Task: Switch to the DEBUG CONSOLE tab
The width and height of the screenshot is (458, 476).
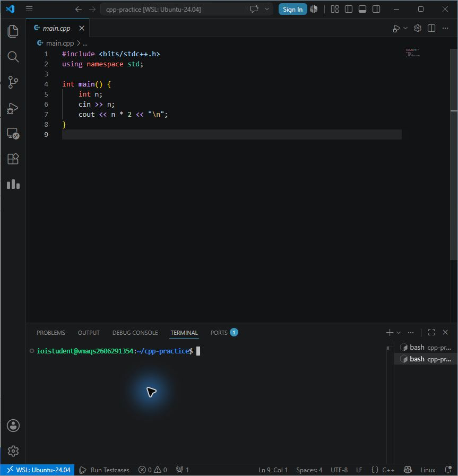Action: [x=135, y=333]
